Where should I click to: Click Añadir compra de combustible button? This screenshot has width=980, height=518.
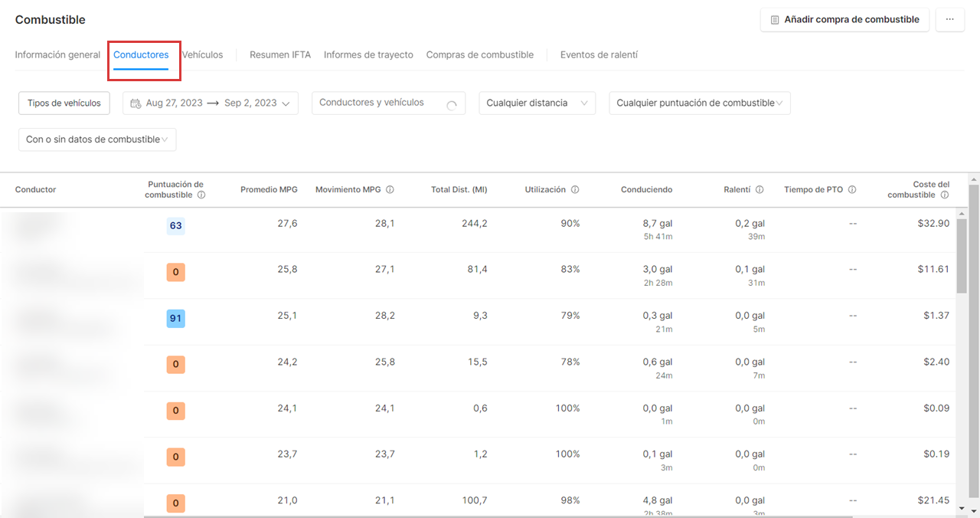tap(844, 20)
